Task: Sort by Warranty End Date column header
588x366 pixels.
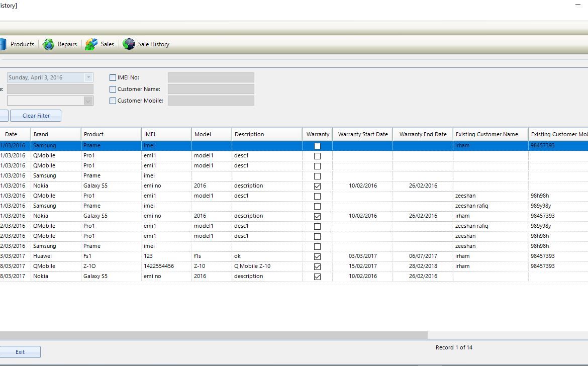Action: click(x=423, y=134)
